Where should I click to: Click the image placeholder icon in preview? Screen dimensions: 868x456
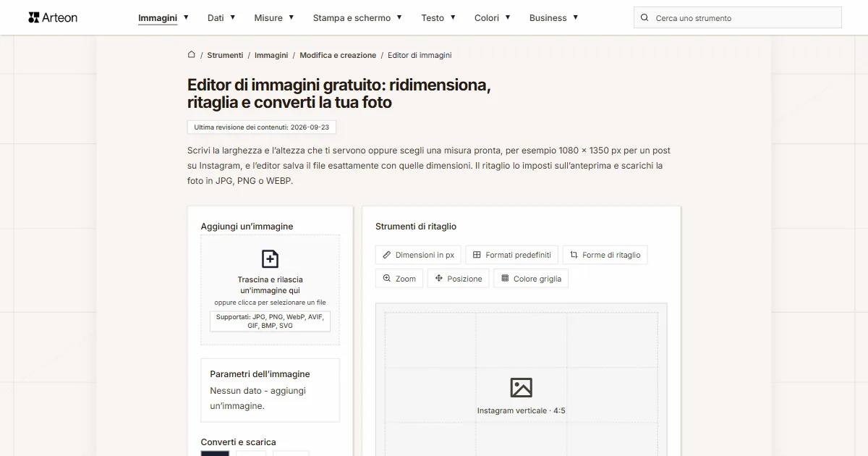[x=521, y=387]
